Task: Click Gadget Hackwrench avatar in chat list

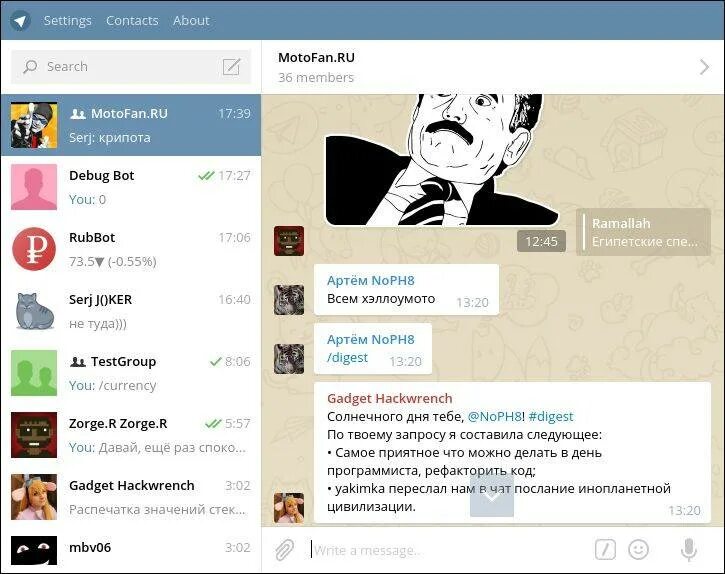Action: click(x=34, y=497)
